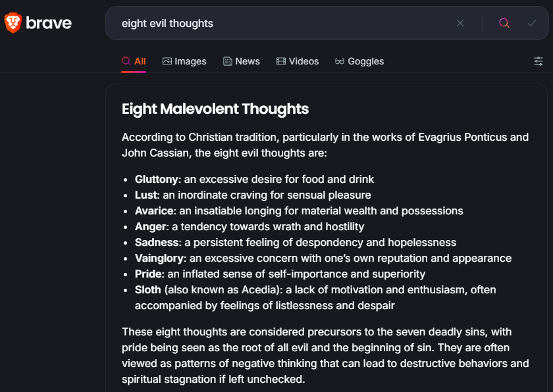Click the Images tab picture icon
Image resolution: width=553 pixels, height=392 pixels.
pos(167,61)
